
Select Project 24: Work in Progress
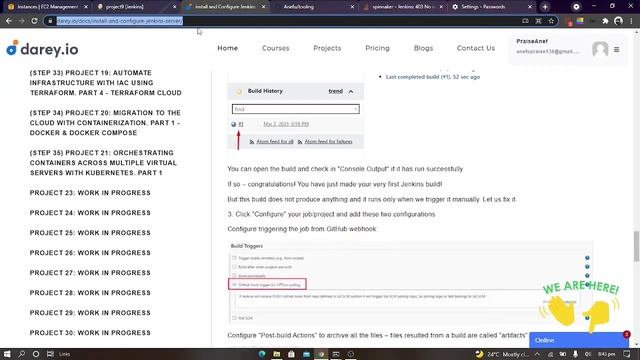[90, 213]
